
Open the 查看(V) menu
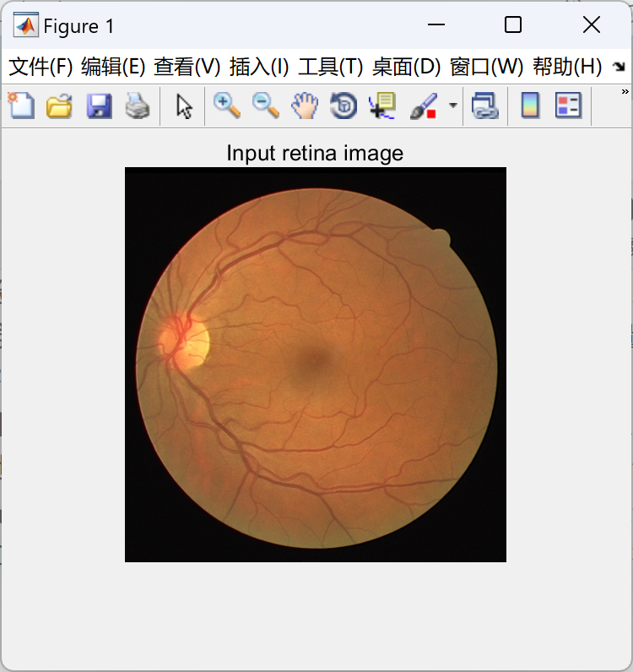pos(187,67)
